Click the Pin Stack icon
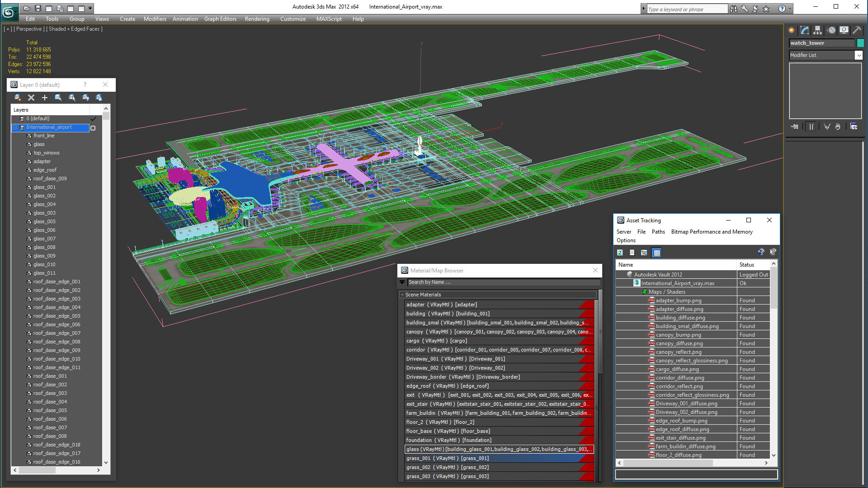 [795, 127]
